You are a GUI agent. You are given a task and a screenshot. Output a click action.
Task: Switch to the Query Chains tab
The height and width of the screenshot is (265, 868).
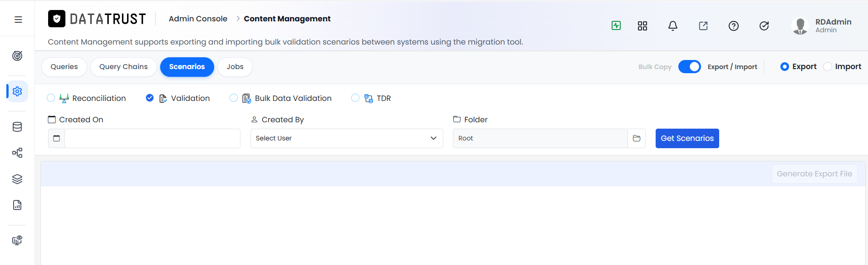click(123, 67)
